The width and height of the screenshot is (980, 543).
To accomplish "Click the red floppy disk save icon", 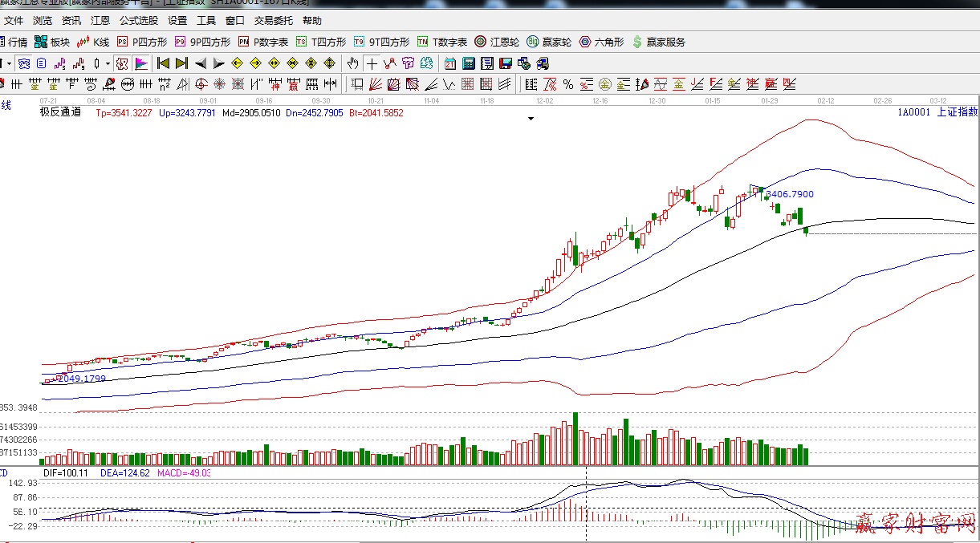I will coord(506,63).
